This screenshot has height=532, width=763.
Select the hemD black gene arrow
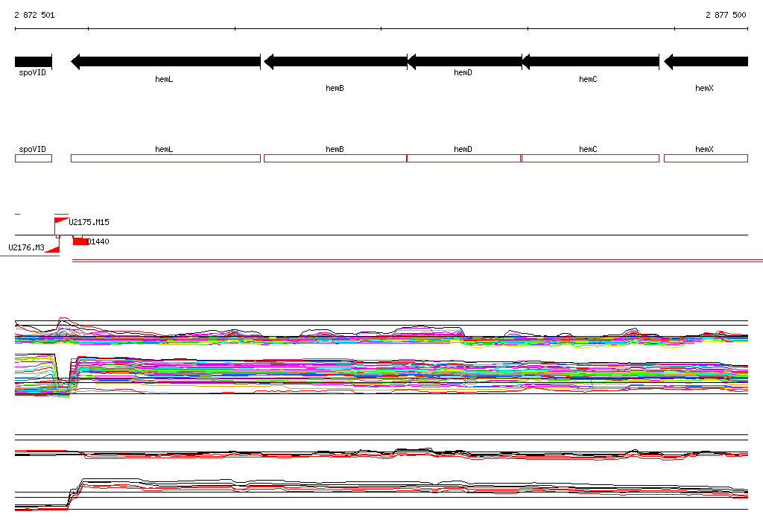coord(464,62)
